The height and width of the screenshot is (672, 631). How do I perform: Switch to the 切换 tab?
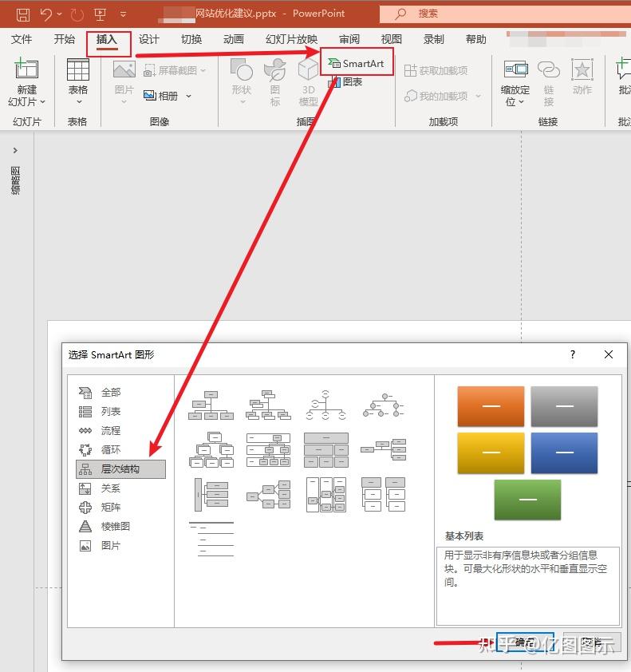[x=191, y=39]
